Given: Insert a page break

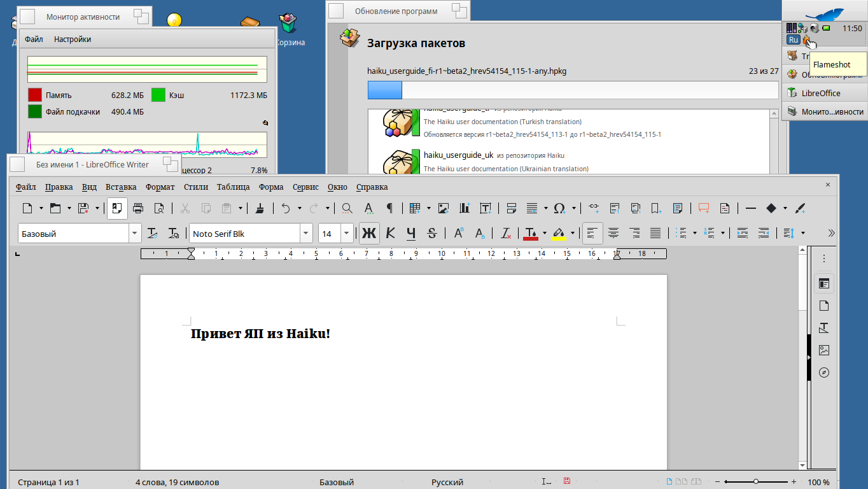Looking at the screenshot, I should click(511, 208).
